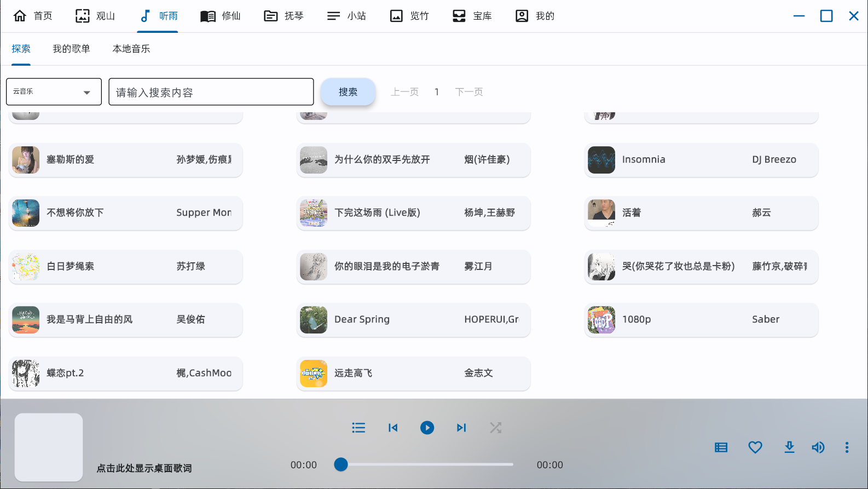Viewport: 868px width, 489px height.
Task: Toggle shuffle playback mode
Action: 495,428
